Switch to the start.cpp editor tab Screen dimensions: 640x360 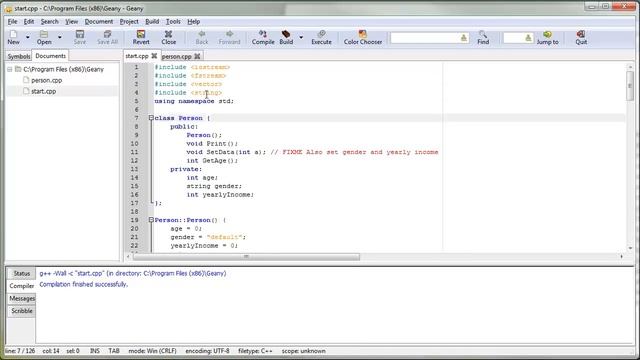(x=137, y=56)
